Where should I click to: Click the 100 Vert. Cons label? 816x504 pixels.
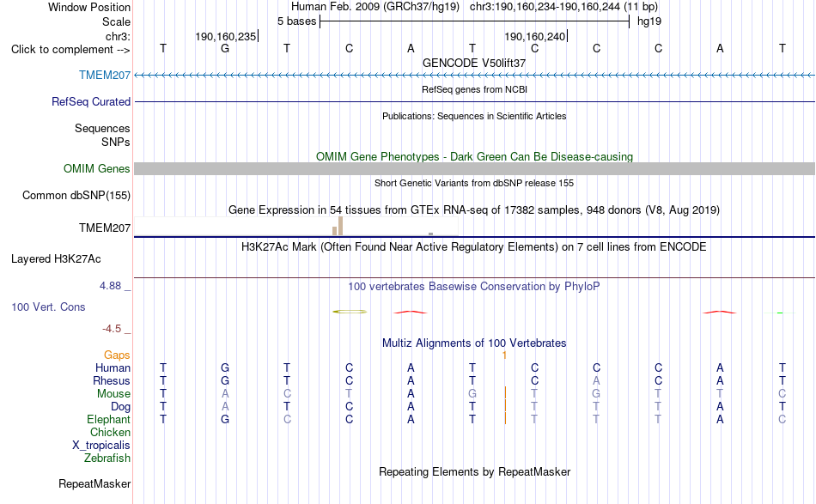coord(48,307)
